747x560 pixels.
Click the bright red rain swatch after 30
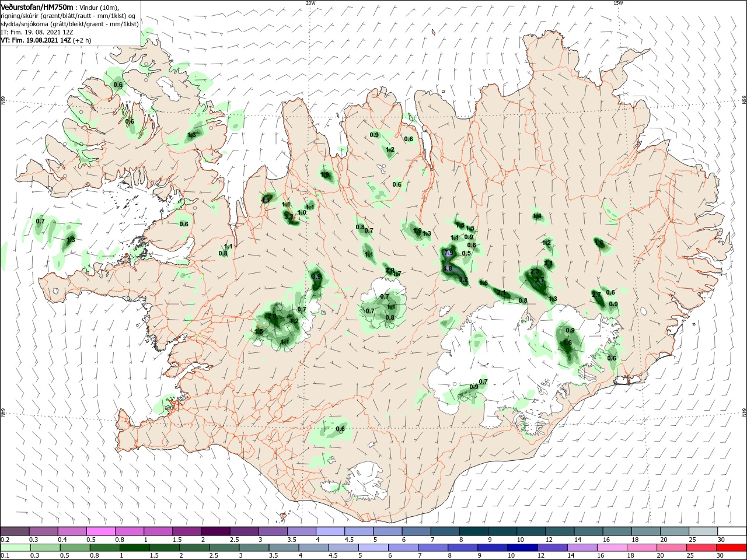coord(732,548)
